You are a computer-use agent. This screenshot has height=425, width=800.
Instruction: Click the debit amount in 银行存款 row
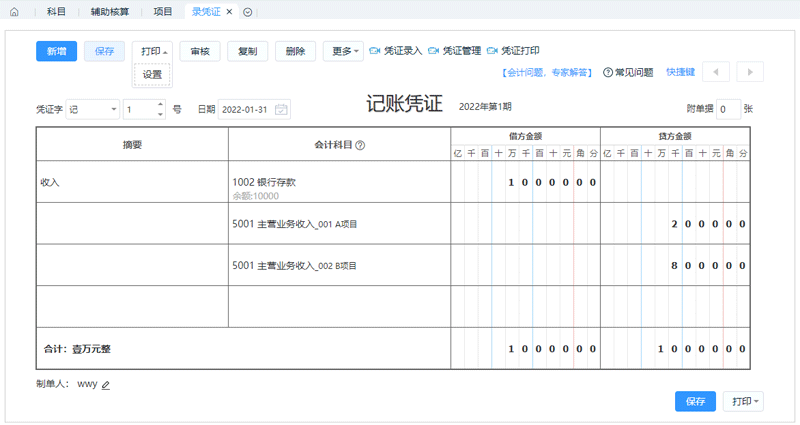tap(526, 182)
